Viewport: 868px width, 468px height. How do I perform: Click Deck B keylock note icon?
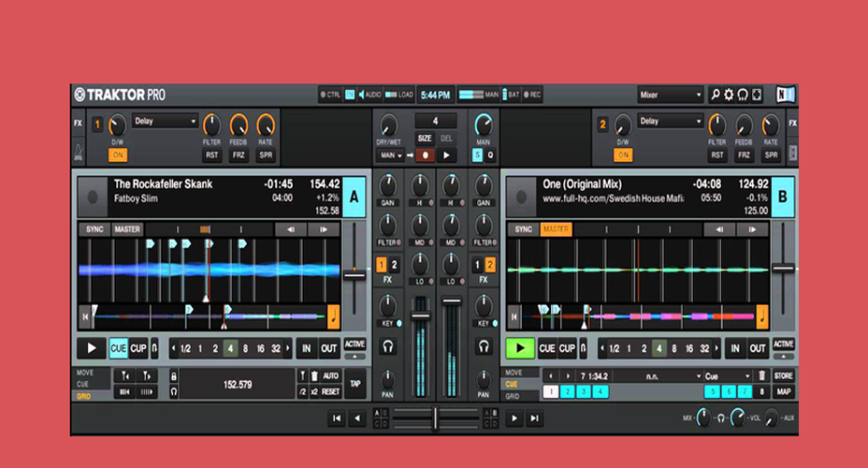coord(762,316)
